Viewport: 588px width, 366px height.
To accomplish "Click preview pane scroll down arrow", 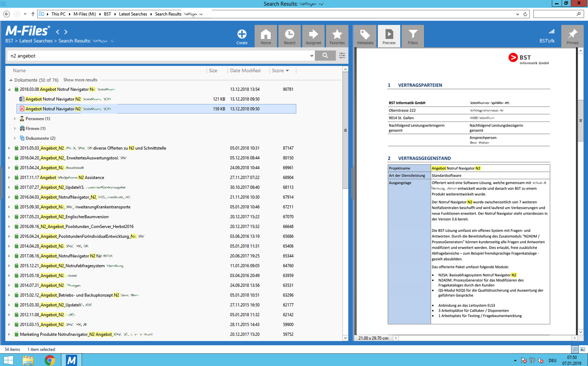I will click(580, 332).
